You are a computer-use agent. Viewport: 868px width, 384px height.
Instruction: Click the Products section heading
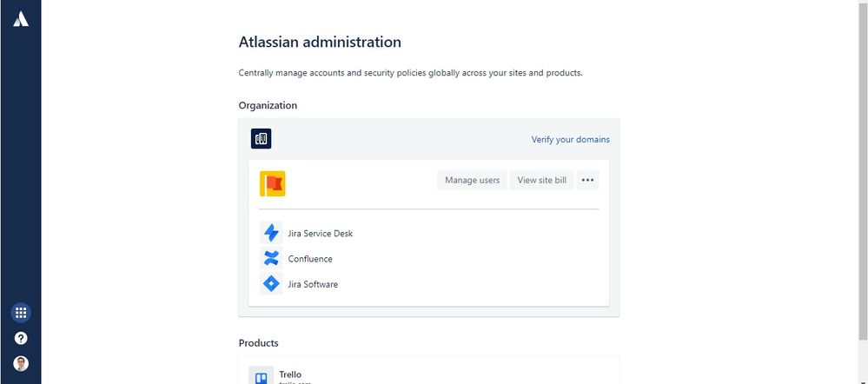[x=258, y=343]
